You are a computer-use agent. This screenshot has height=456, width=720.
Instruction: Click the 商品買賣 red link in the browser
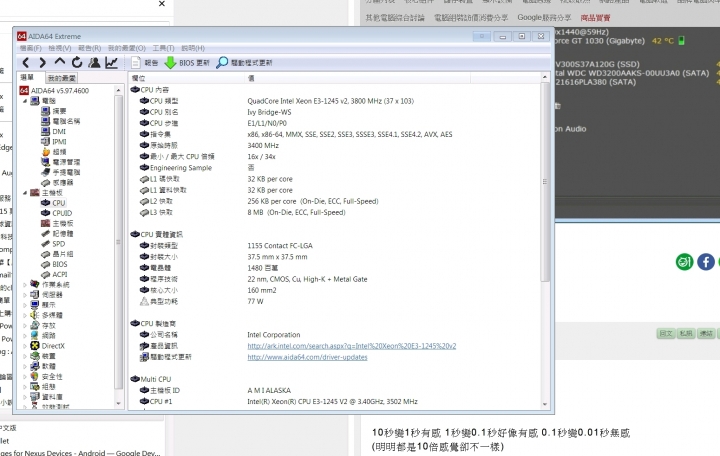click(596, 18)
